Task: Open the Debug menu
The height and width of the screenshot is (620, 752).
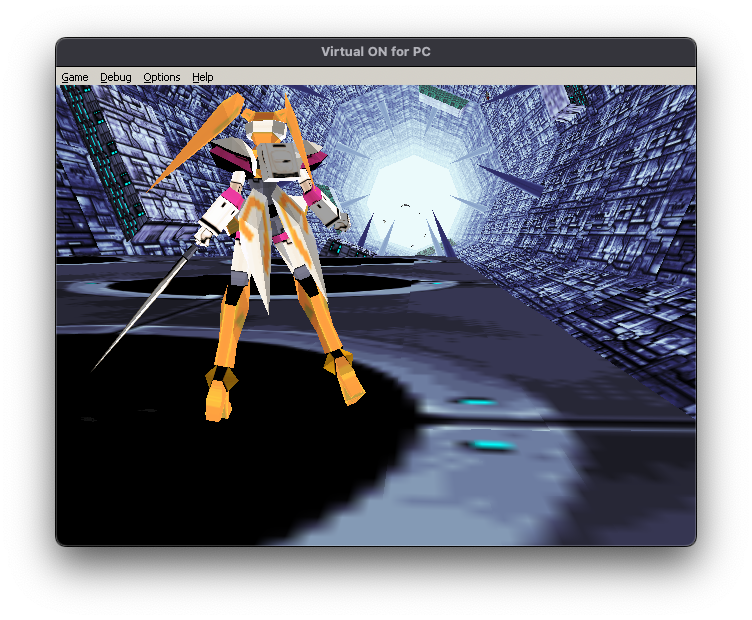Action: tap(116, 77)
